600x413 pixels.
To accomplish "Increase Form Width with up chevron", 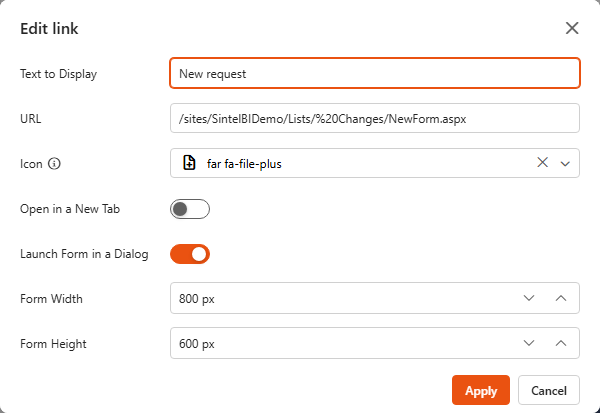I will (x=561, y=298).
